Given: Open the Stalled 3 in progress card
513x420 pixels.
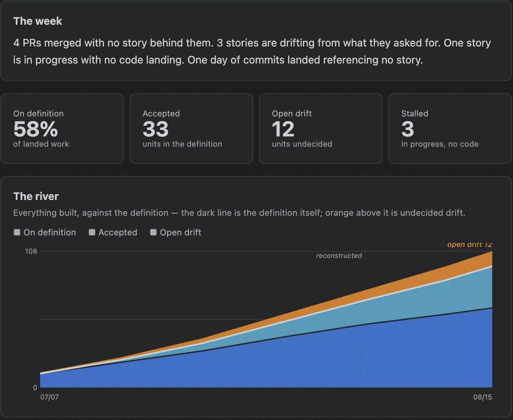Looking at the screenshot, I should click(450, 129).
